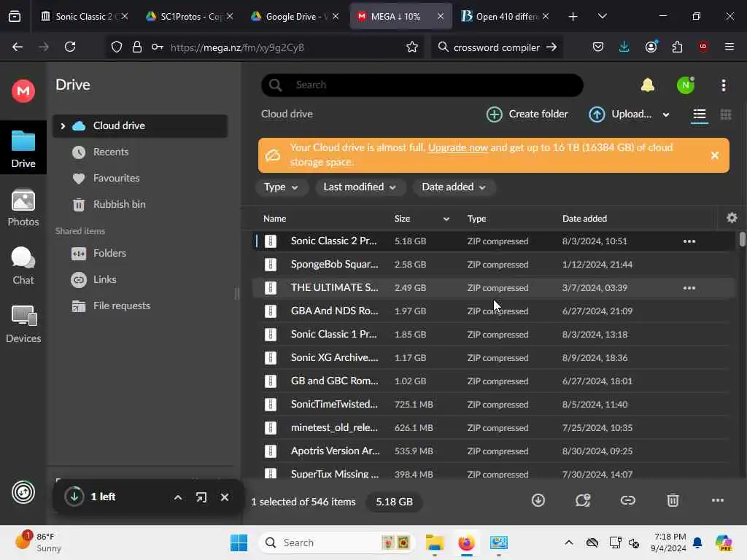The image size is (747, 560).
Task: Click the trash icon in bottom bar
Action: [673, 500]
